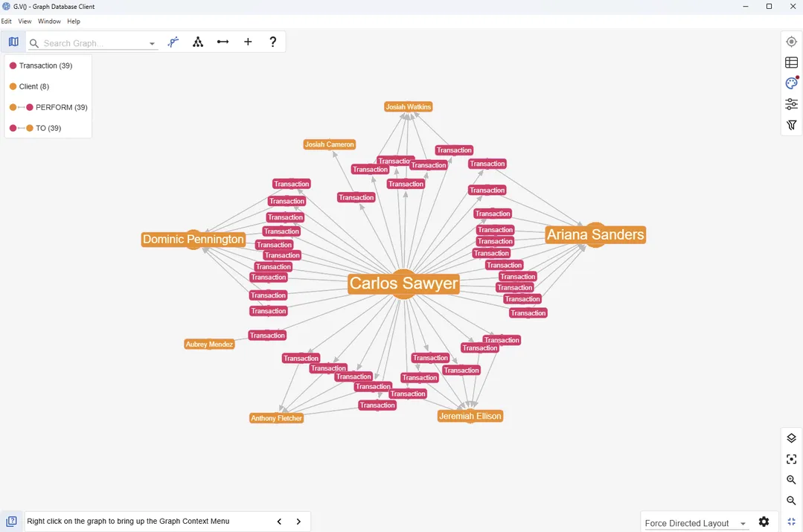Go to next tip with right chevron
This screenshot has height=532, width=803.
[x=298, y=522]
